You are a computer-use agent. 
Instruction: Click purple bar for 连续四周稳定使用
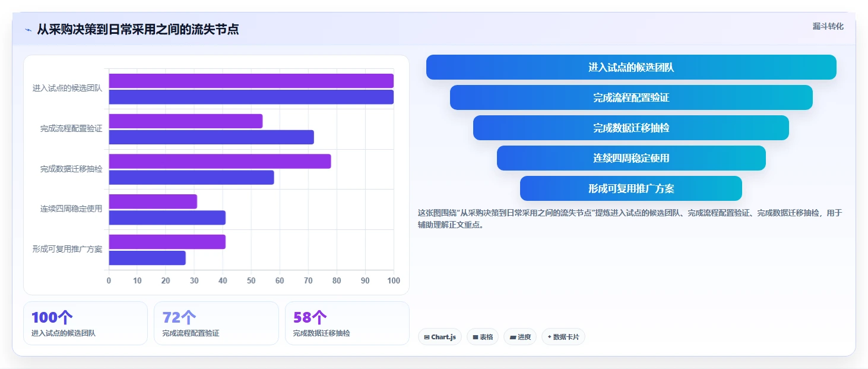[x=153, y=201]
